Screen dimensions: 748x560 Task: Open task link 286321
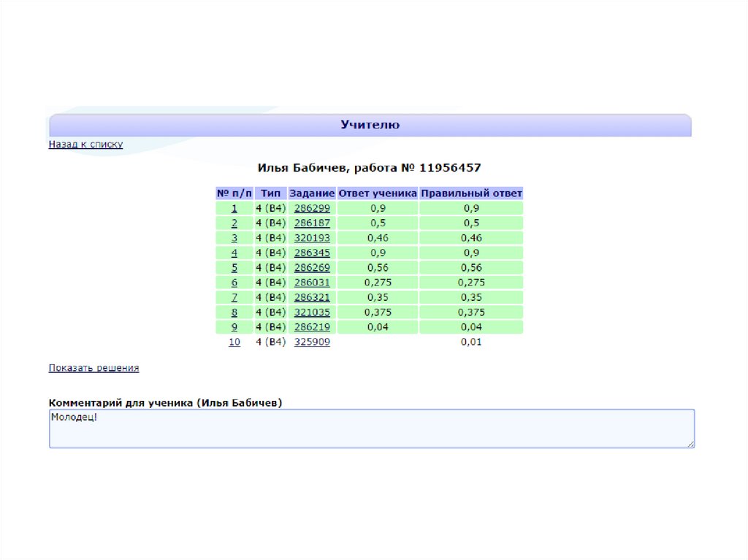point(312,297)
